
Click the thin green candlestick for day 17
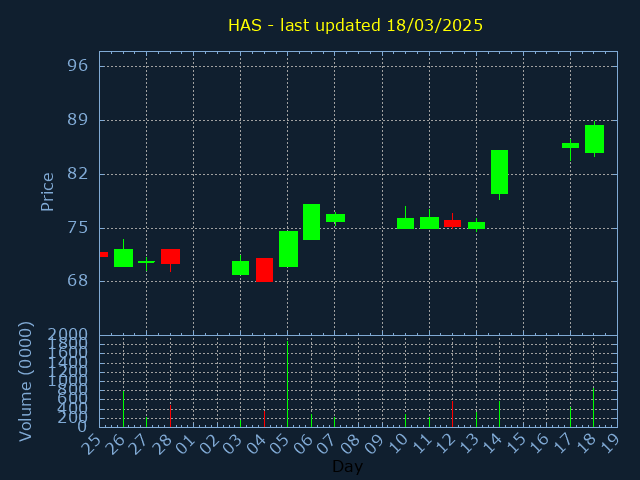(x=570, y=145)
